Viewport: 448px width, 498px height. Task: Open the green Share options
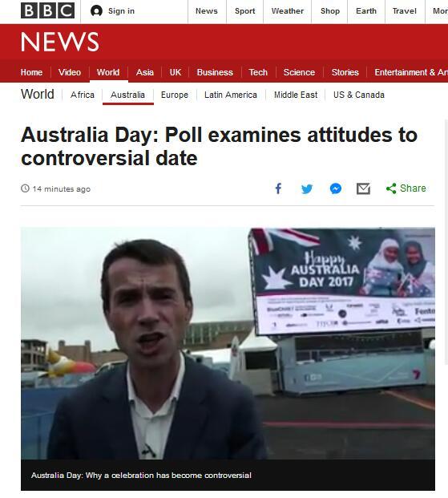click(x=406, y=188)
